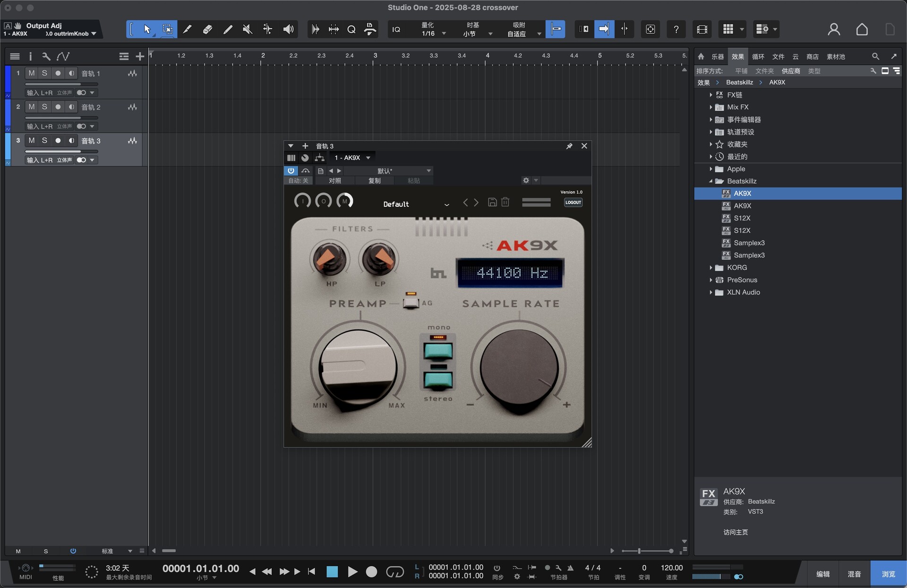Click the browser search magnifier
The height and width of the screenshot is (588, 907).
[875, 57]
